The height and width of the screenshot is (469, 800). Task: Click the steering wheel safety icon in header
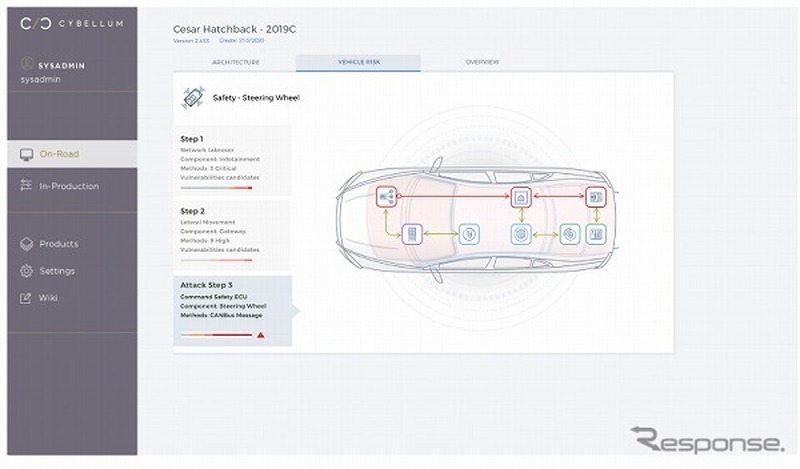[x=193, y=98]
